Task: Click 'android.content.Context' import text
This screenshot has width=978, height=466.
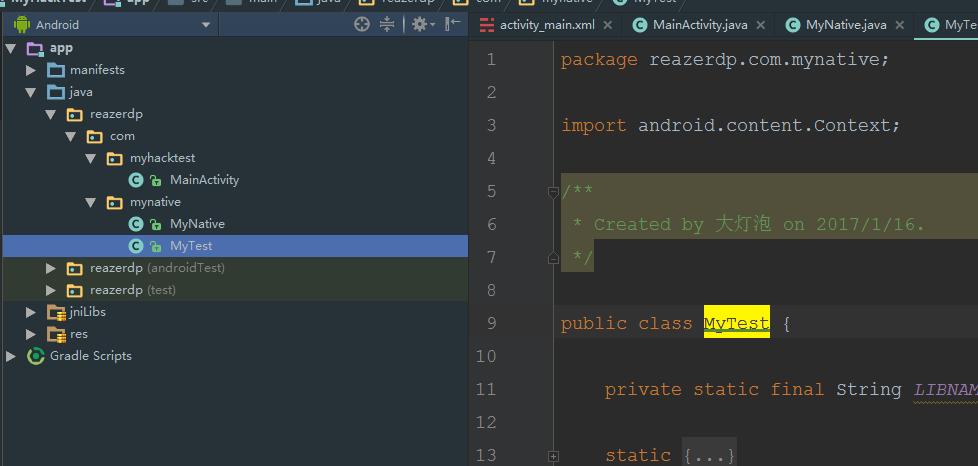Action: [763, 125]
